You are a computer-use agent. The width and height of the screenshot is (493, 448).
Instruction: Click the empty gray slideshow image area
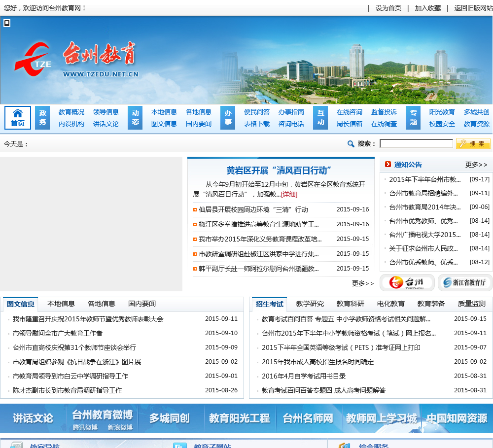91,224
